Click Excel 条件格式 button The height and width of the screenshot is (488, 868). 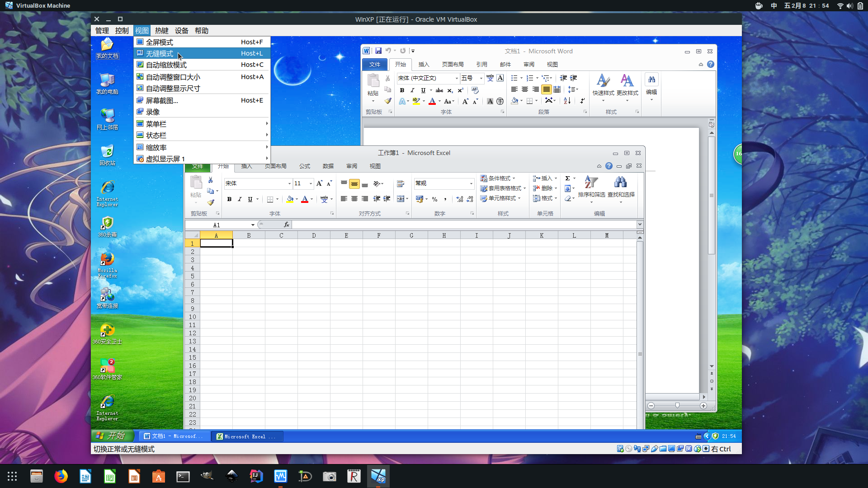(x=498, y=178)
